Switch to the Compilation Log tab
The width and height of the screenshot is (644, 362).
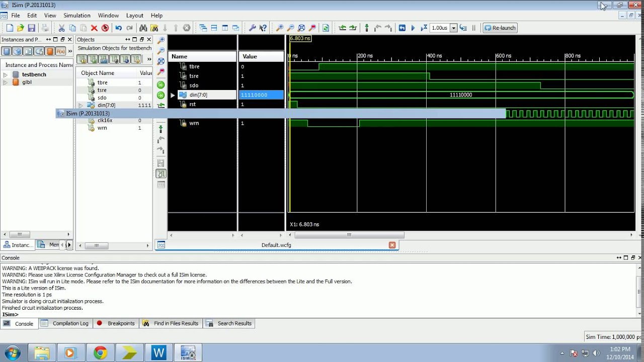[x=64, y=323]
